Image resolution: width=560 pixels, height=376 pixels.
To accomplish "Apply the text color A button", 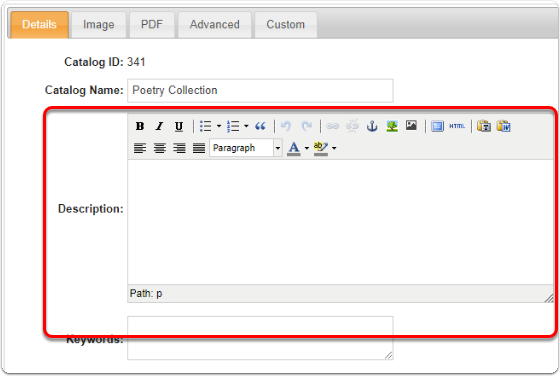I will (x=294, y=148).
